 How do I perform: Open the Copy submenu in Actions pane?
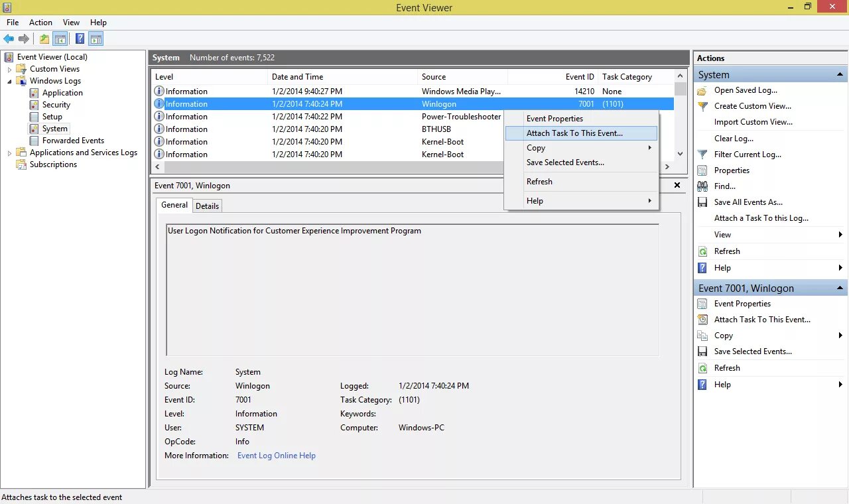(769, 336)
